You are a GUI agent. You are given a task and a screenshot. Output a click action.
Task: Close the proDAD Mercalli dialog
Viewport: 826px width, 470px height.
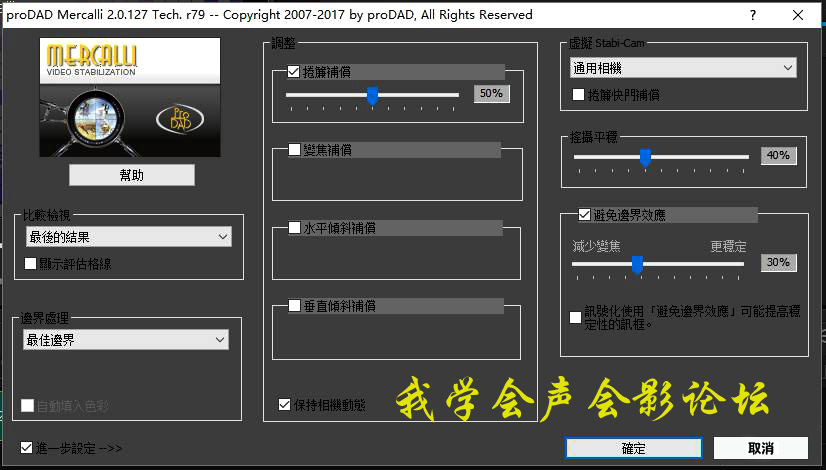798,15
